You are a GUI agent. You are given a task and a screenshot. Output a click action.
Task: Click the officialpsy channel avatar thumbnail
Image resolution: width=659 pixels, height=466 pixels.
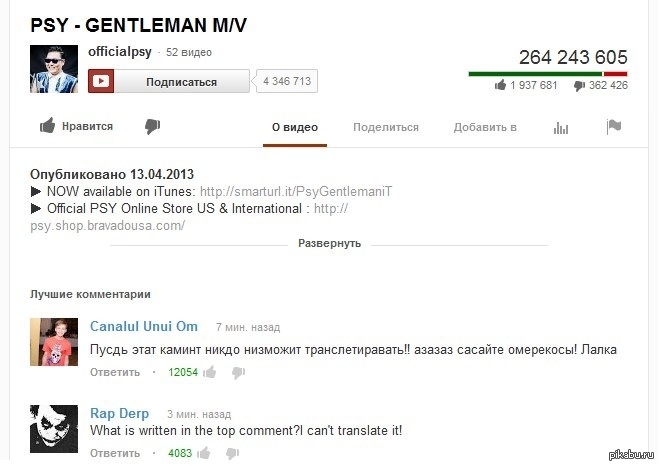54,69
